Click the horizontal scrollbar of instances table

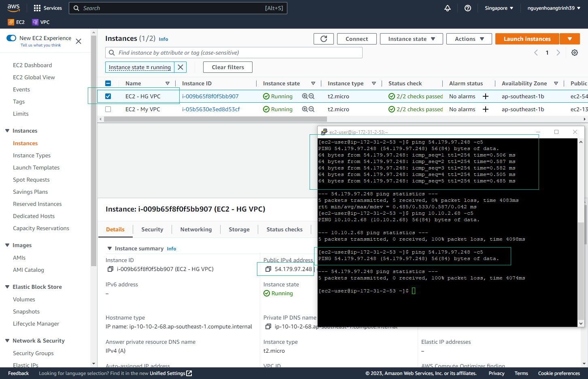coord(214,119)
